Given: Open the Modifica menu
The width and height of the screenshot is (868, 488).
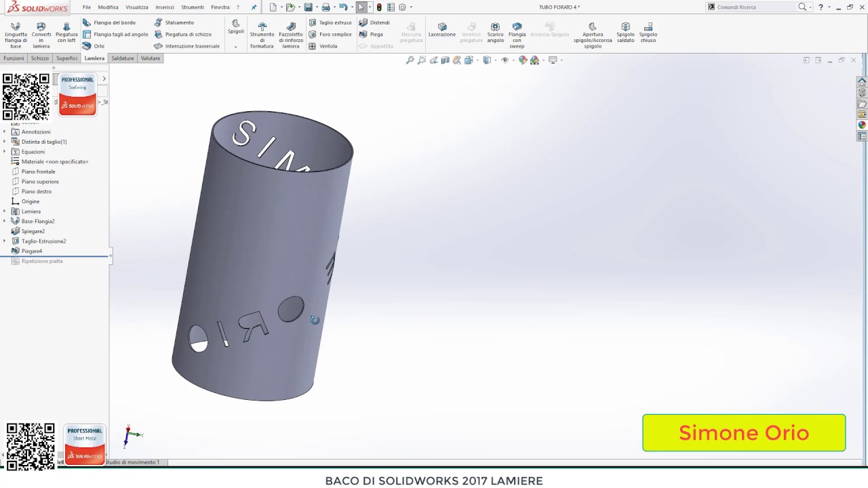Looking at the screenshot, I should point(108,7).
